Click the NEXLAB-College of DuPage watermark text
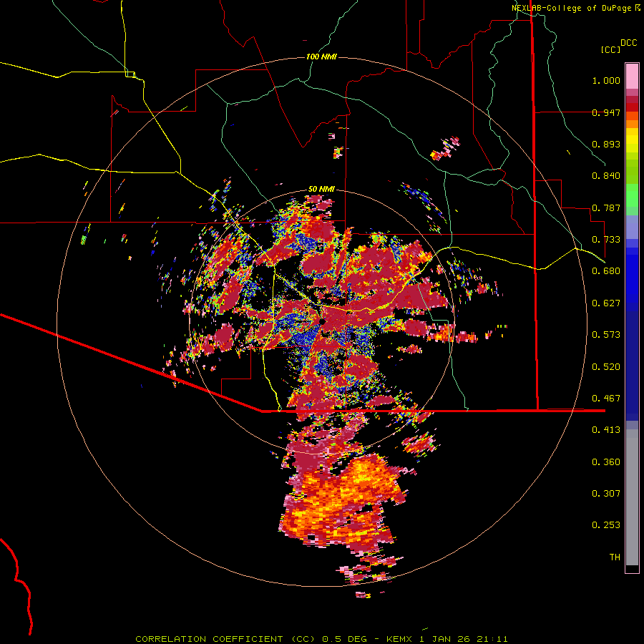This screenshot has width=644, height=644. pos(575,8)
